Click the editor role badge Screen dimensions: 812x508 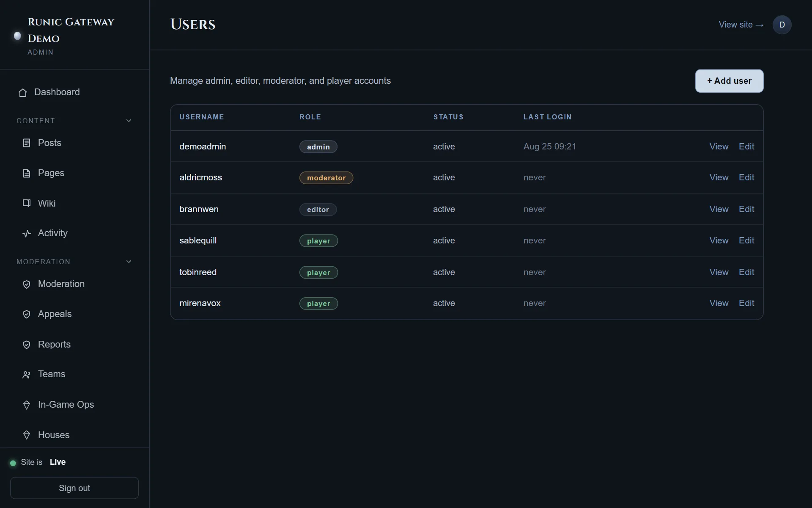click(318, 210)
